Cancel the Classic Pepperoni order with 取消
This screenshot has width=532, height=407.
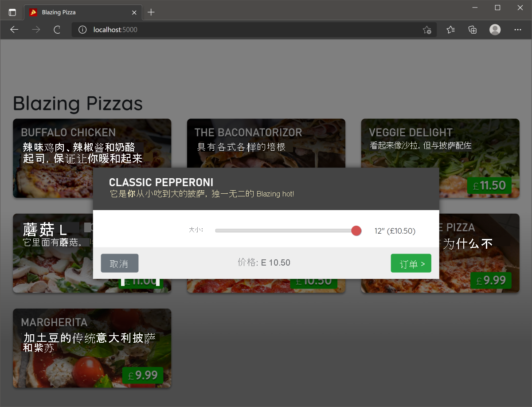119,263
